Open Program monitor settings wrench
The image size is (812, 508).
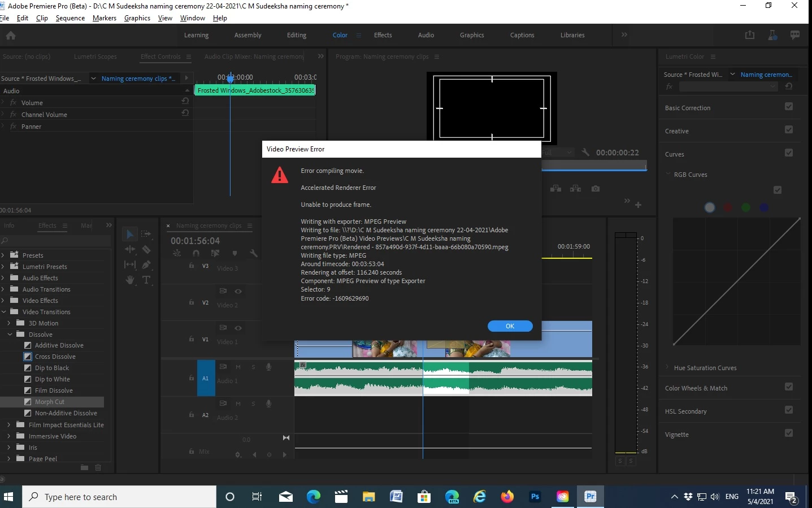[x=585, y=153]
